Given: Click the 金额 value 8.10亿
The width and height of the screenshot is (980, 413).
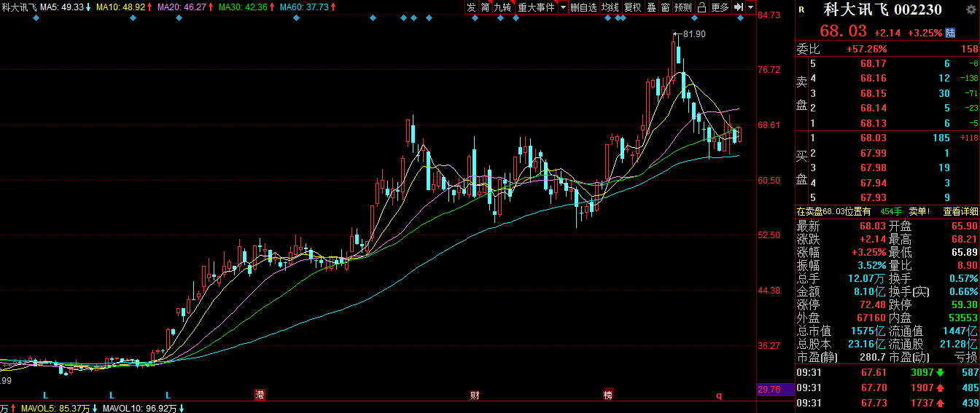Looking at the screenshot, I should [871, 291].
